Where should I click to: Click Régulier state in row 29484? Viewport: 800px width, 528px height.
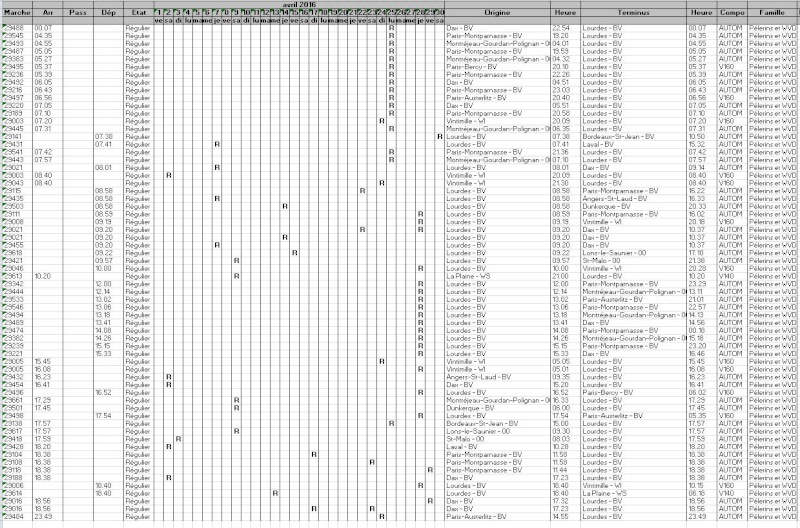click(x=138, y=517)
